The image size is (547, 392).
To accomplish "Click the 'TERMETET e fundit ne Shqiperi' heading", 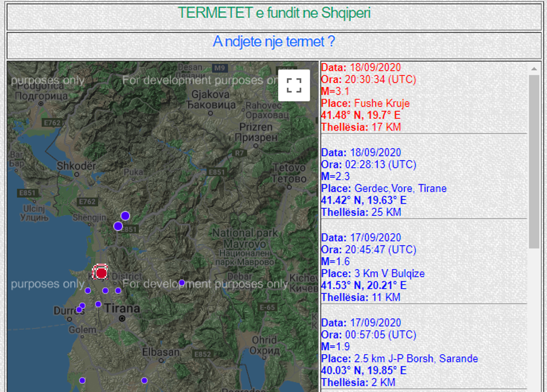I will coord(273,13).
